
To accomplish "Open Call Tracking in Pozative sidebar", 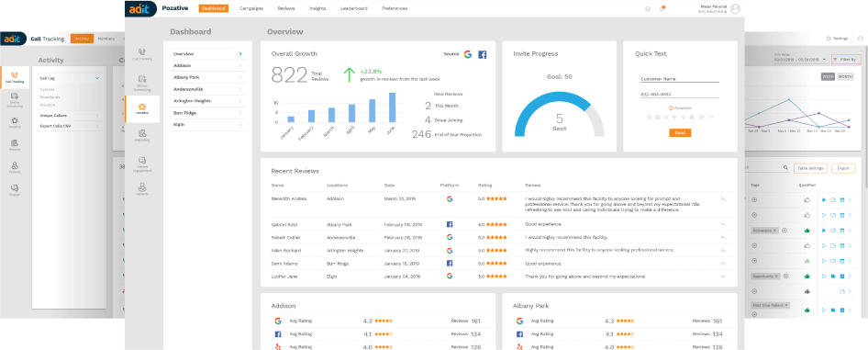I will click(142, 53).
